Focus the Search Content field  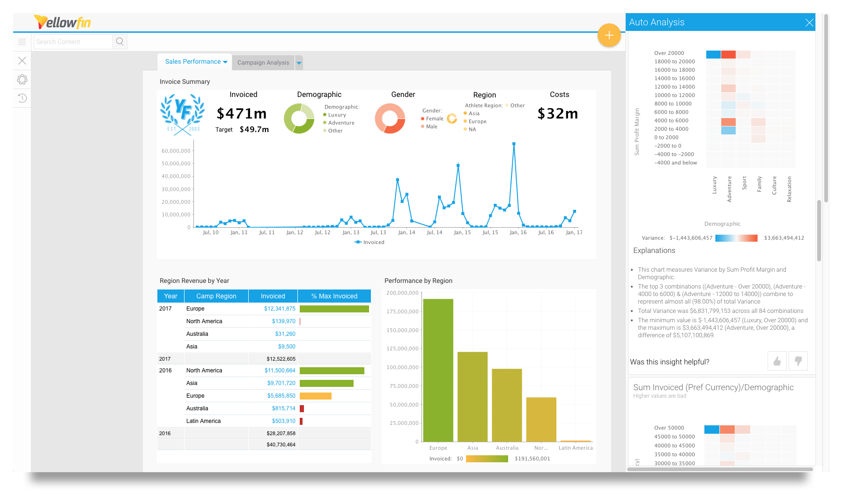pos(73,42)
